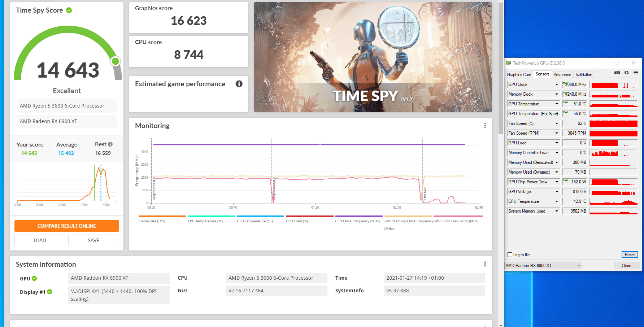Viewport: 644px width, 327px height.
Task: Expand the CPU Temperature sensor dropdown
Action: (x=557, y=201)
